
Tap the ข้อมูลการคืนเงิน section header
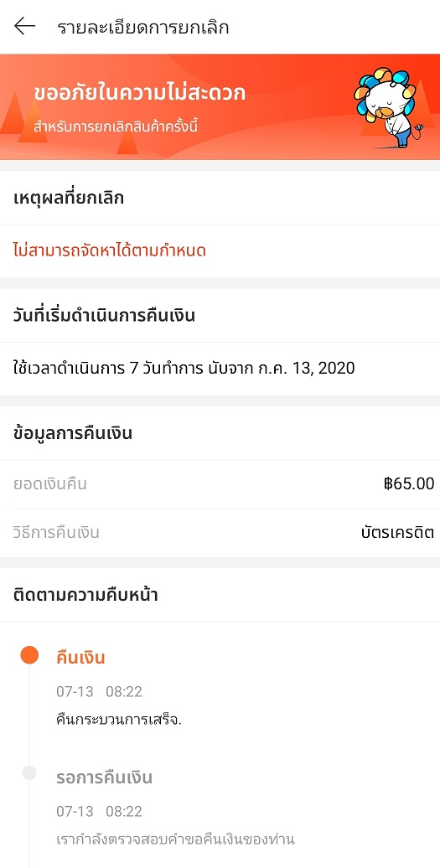tap(73, 433)
